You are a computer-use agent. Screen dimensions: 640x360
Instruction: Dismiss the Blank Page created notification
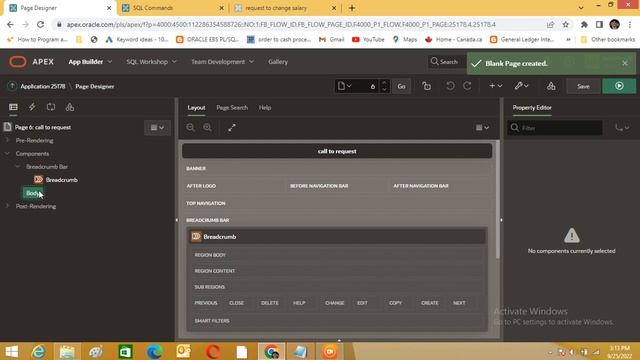pos(624,63)
